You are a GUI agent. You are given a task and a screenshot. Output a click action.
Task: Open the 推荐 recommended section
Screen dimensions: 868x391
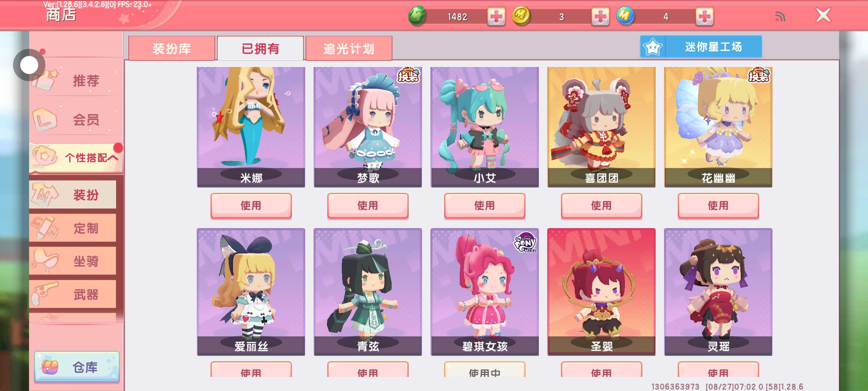(76, 80)
